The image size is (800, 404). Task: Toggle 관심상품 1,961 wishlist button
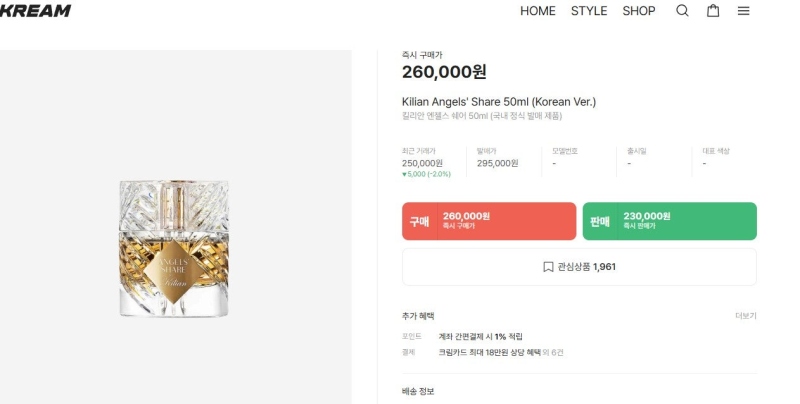[579, 267]
